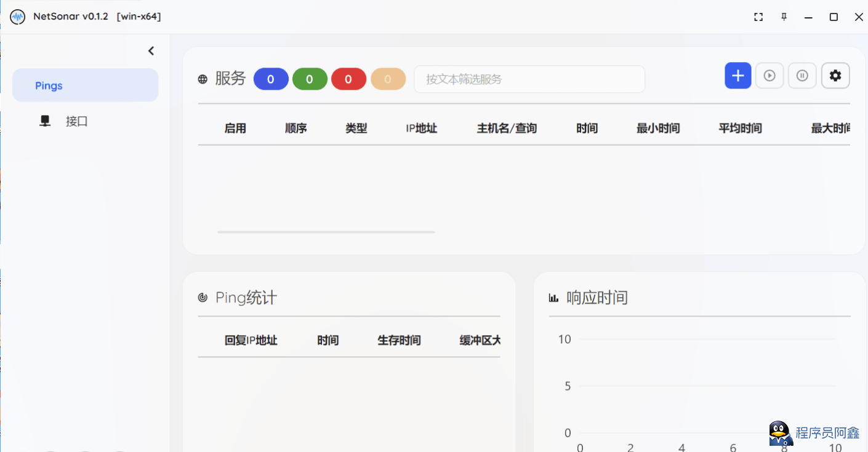
Task: Click the globe icon beside 服务
Action: point(203,79)
